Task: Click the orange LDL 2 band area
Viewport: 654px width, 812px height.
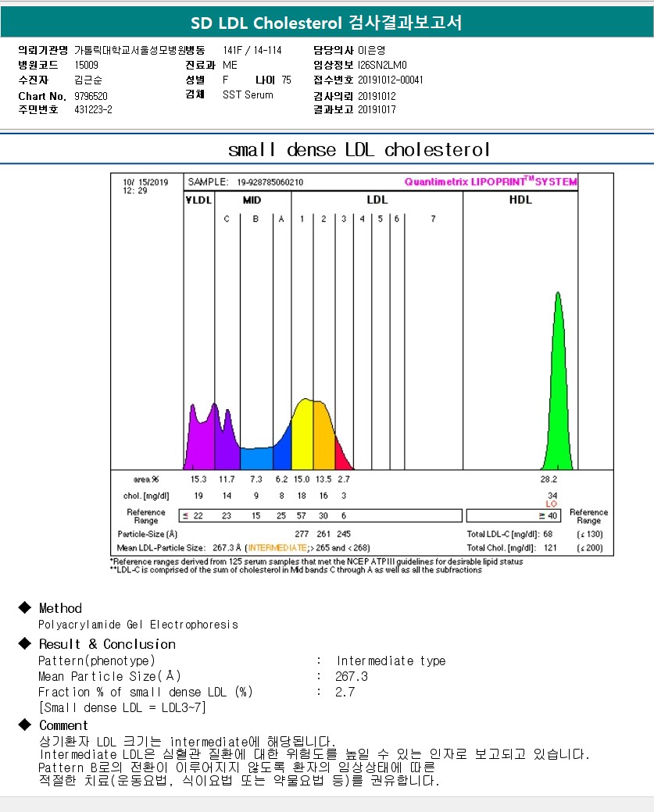Action: (323, 439)
